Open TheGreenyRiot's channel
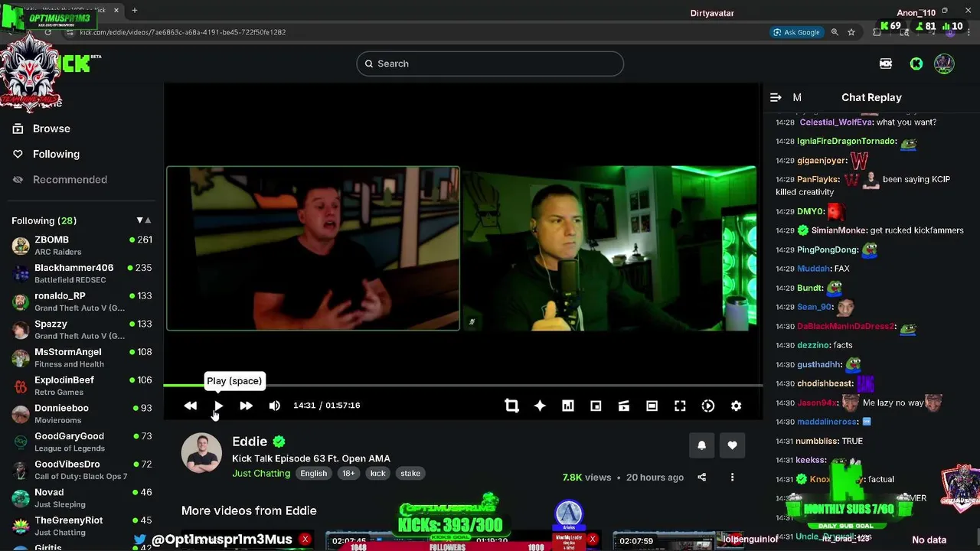The image size is (980, 551). click(x=82, y=526)
